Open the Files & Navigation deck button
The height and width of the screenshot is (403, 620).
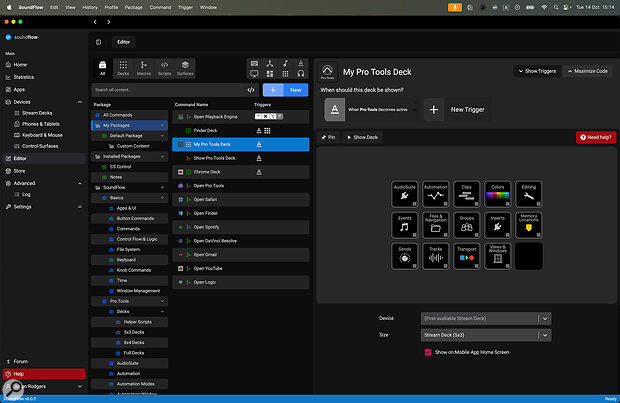tap(435, 225)
